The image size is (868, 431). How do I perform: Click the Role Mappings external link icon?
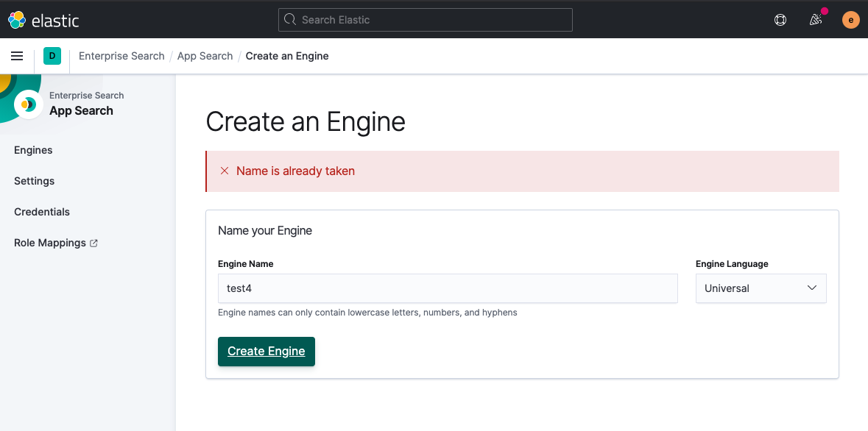(x=93, y=243)
